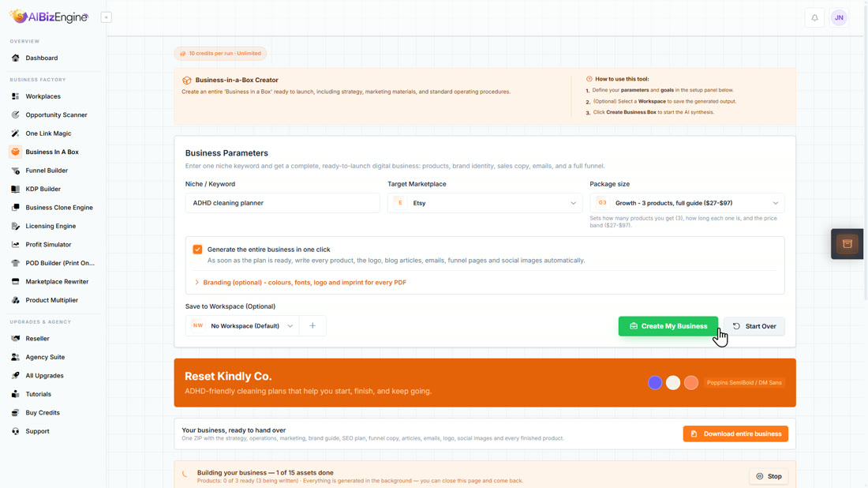Viewport: 868px width, 488px height.
Task: Open the Target Marketplace Etsy dropdown
Action: pos(485,203)
